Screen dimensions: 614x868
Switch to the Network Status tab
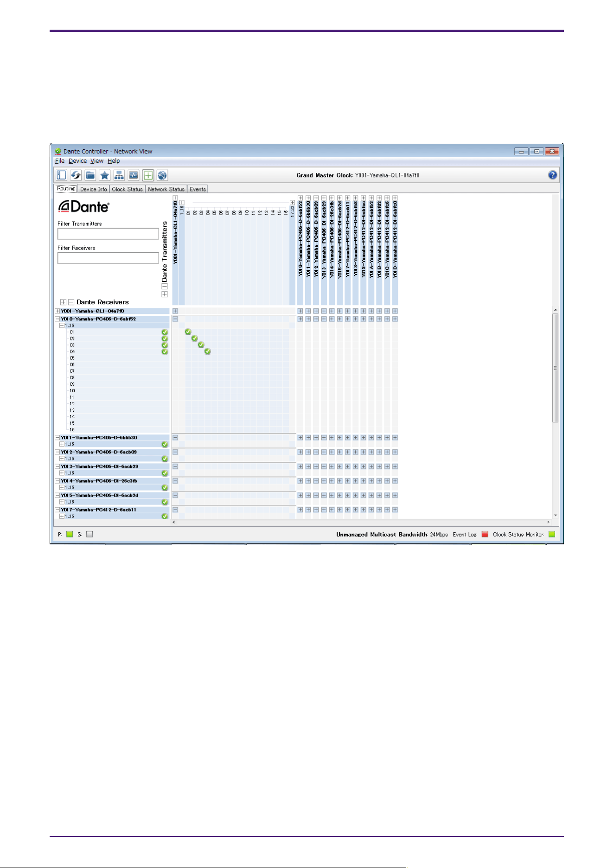pyautogui.click(x=166, y=189)
